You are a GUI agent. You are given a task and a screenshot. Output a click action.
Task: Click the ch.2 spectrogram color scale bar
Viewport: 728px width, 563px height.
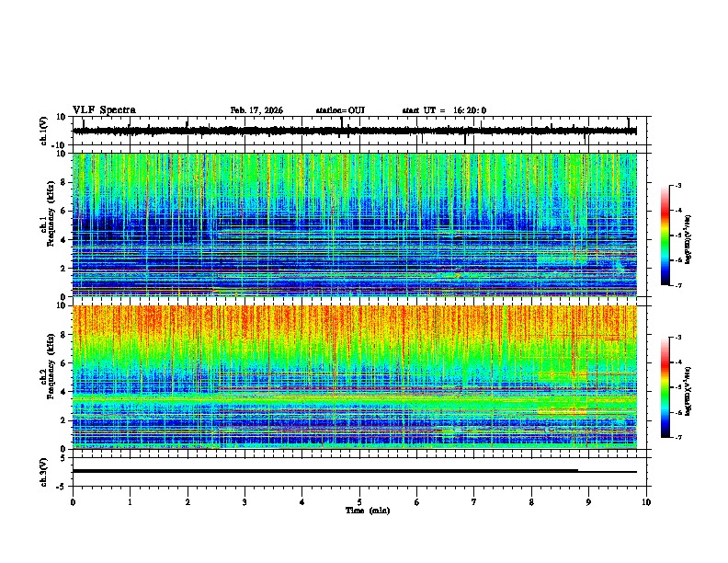coord(665,387)
